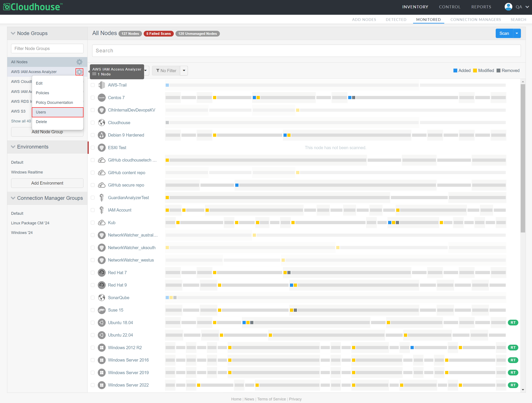
Task: Click the No Filter button
Action: [166, 71]
